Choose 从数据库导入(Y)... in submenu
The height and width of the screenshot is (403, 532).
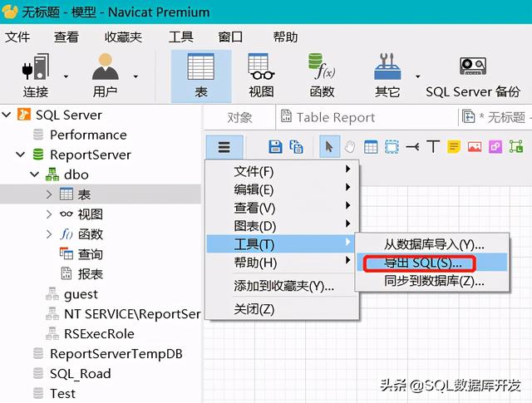432,244
